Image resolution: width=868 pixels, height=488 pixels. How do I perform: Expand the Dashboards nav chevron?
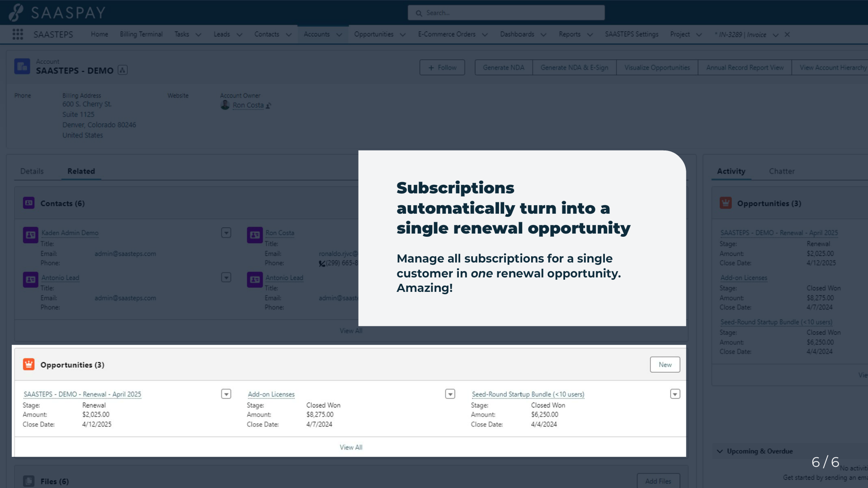click(x=543, y=35)
